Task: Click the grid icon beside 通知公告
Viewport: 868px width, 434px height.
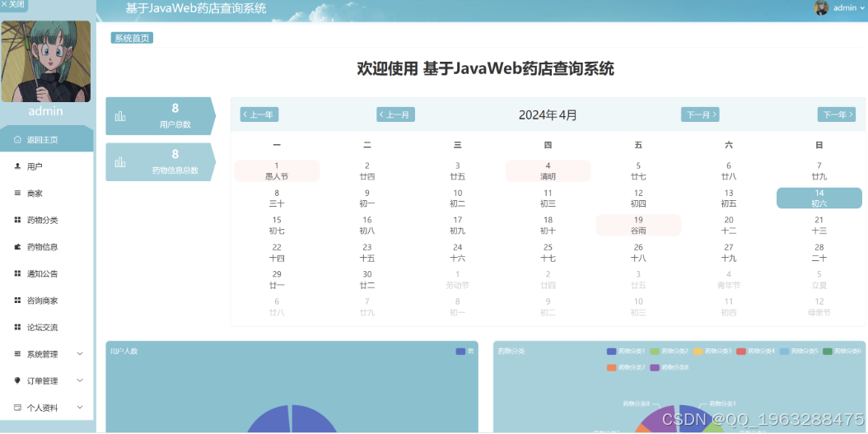Action: (17, 273)
